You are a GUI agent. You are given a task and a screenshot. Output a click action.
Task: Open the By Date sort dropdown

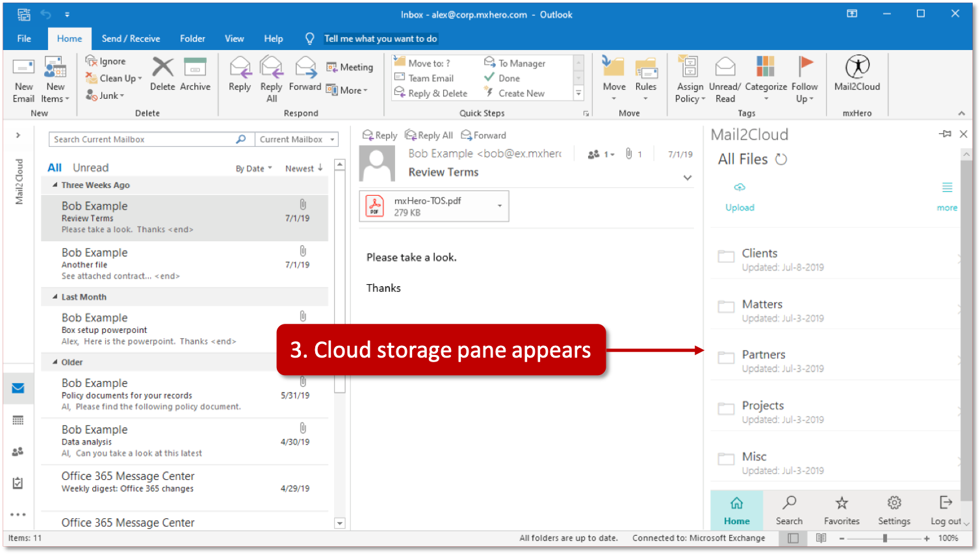(254, 168)
